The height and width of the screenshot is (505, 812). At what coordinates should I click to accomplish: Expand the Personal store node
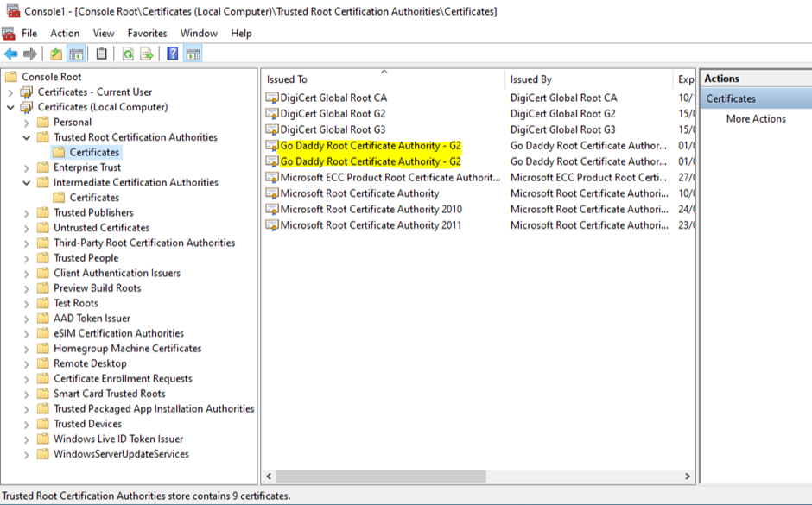(x=27, y=123)
